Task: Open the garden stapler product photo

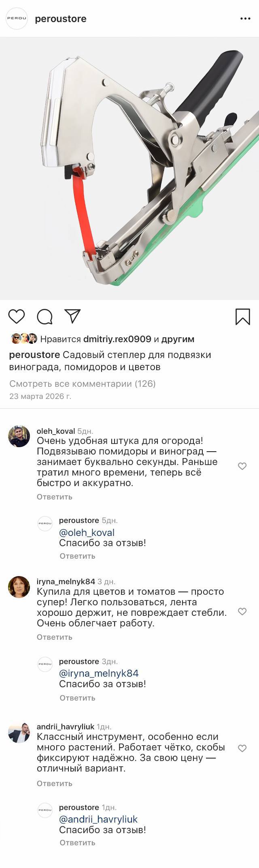Action: (129, 168)
